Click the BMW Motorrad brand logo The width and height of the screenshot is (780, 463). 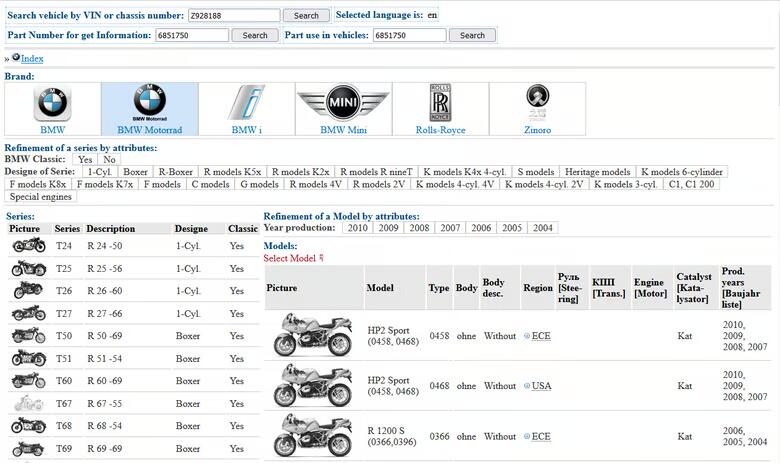click(x=150, y=104)
